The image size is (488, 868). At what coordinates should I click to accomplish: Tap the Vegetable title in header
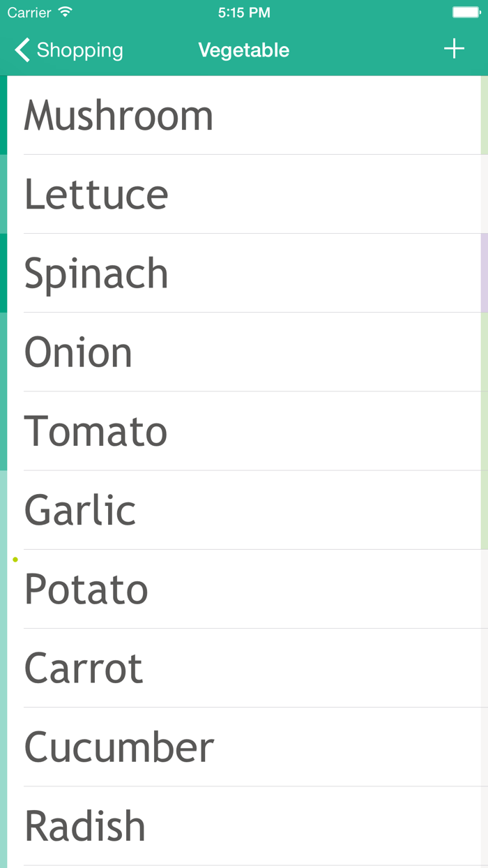tap(243, 50)
